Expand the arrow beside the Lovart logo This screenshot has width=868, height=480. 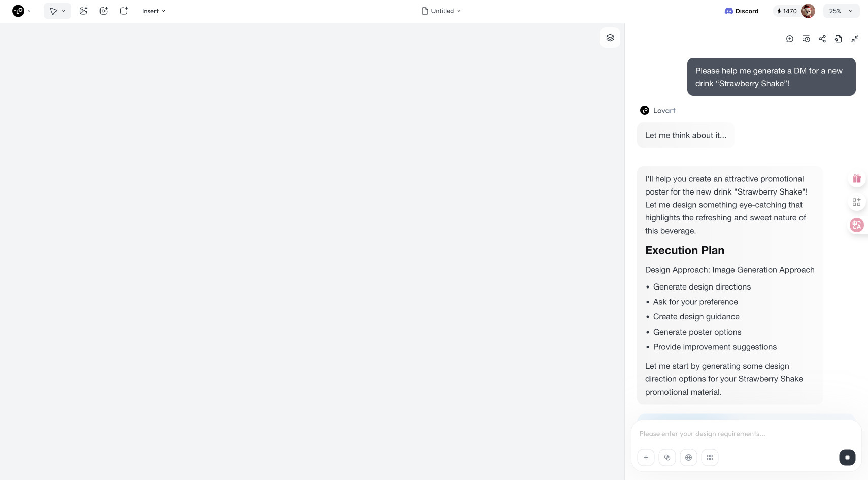coord(29,11)
